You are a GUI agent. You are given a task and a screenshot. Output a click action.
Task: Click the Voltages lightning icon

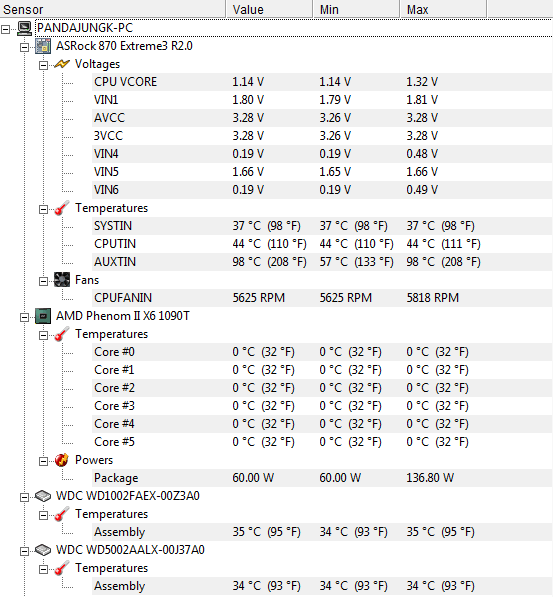pos(62,64)
